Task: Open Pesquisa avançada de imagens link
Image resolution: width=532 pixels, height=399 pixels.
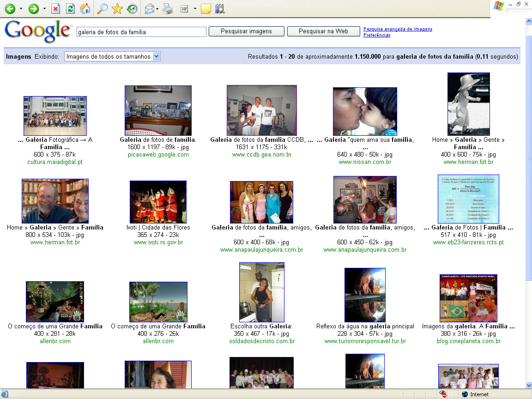Action: 398,29
